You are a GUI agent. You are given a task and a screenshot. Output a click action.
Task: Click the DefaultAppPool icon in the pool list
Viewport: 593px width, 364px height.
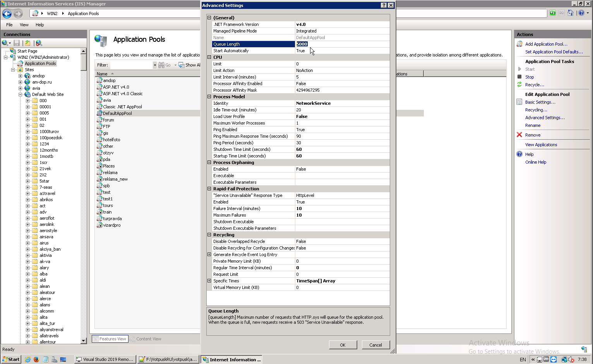click(x=99, y=113)
